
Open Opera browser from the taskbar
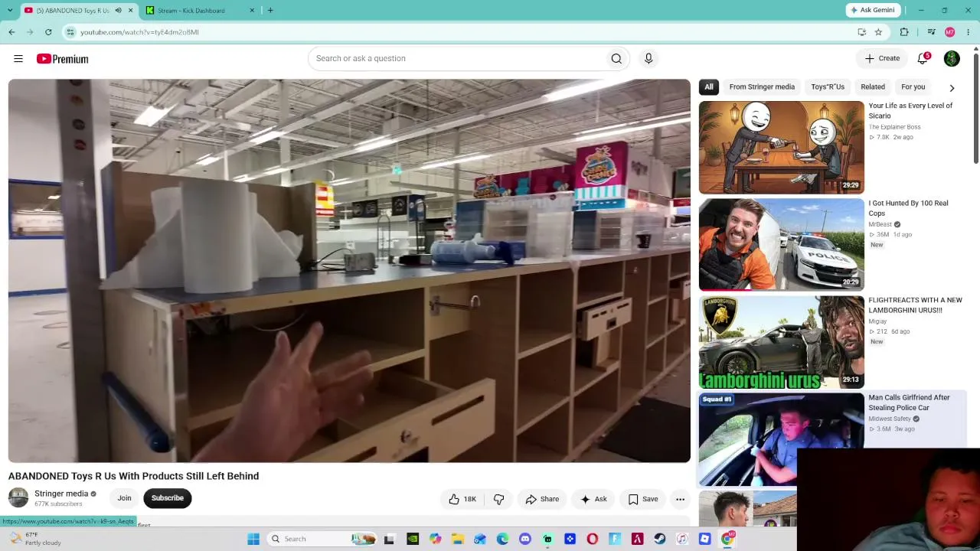pyautogui.click(x=593, y=539)
